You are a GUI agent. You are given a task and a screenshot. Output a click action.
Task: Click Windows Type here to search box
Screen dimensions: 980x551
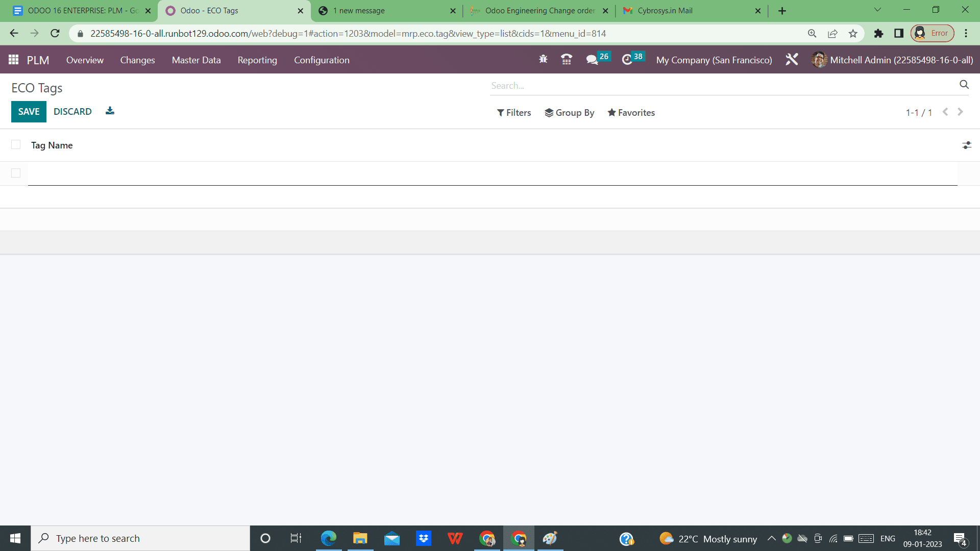(x=140, y=538)
